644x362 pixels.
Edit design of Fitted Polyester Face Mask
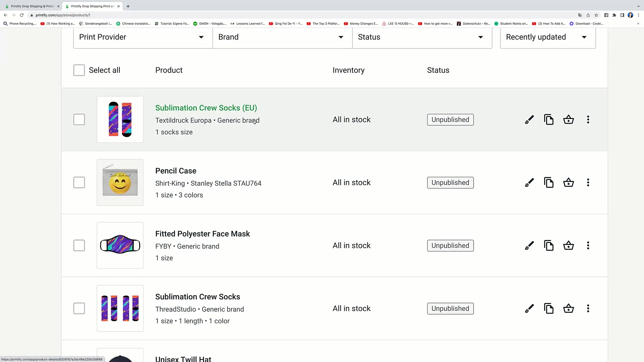[529, 246]
